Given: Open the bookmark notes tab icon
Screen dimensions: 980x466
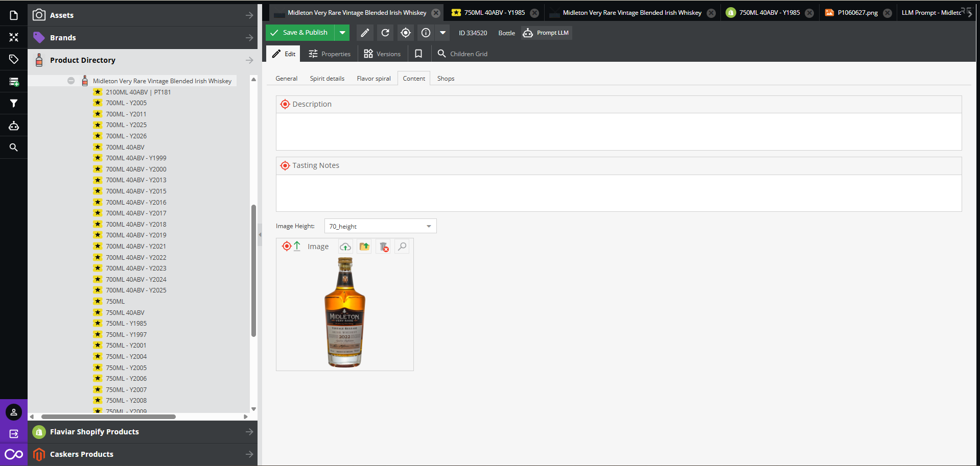Looking at the screenshot, I should pos(418,54).
